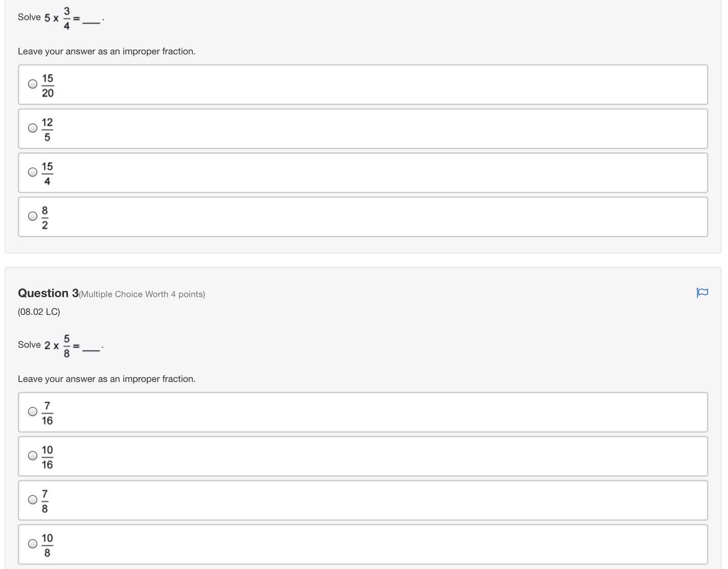This screenshot has width=728, height=569.
Task: Select the 10/8 answer radio button
Action: (33, 543)
